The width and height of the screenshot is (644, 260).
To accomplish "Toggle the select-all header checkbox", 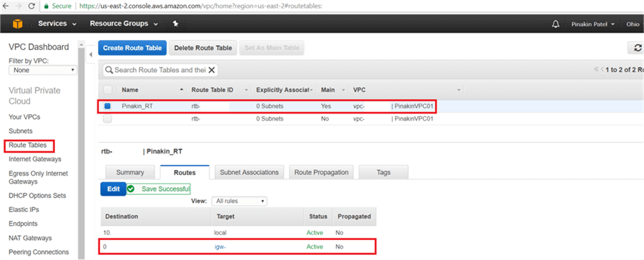I will [107, 90].
